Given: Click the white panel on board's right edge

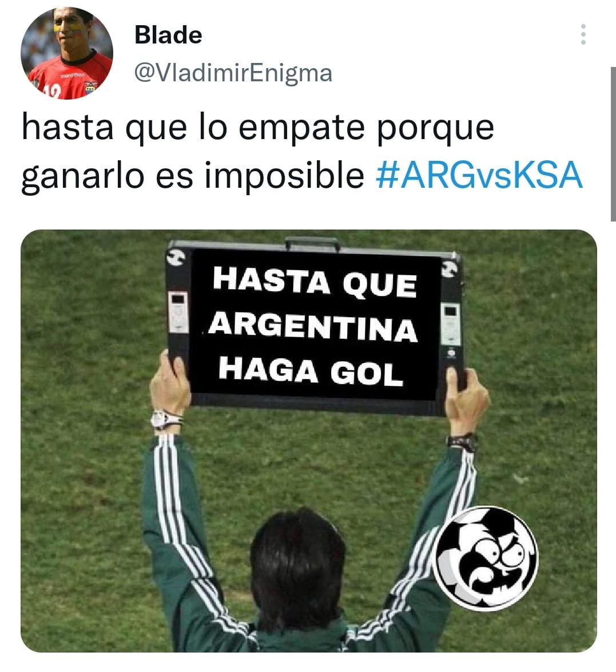Looking at the screenshot, I should tap(451, 323).
